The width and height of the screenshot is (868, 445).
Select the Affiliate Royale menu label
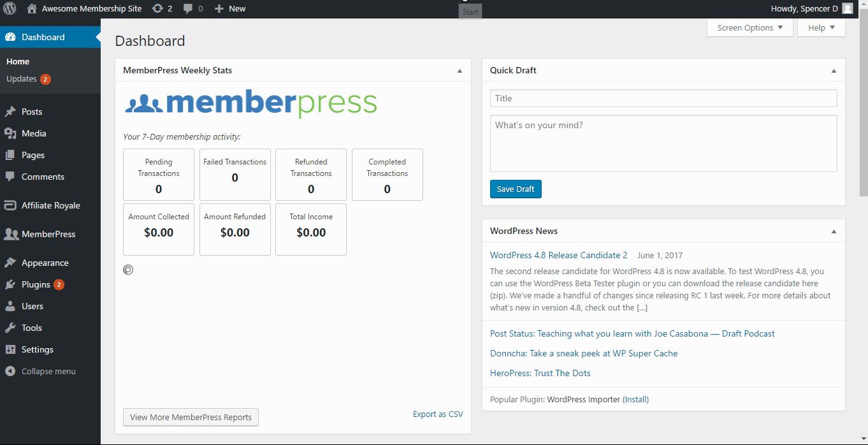pyautogui.click(x=51, y=205)
